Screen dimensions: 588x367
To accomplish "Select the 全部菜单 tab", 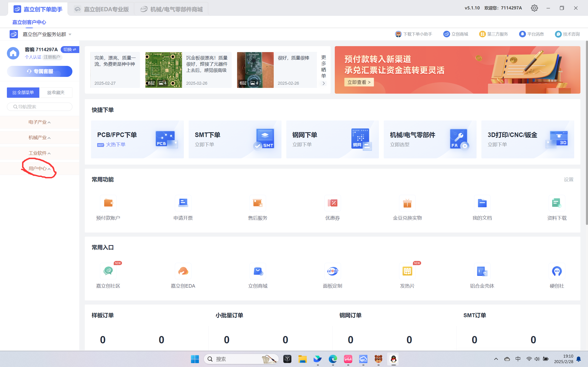I will pos(23,92).
